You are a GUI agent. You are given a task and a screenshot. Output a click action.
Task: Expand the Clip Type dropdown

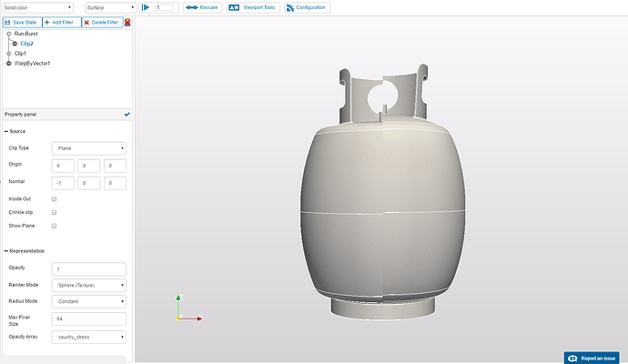coord(88,147)
